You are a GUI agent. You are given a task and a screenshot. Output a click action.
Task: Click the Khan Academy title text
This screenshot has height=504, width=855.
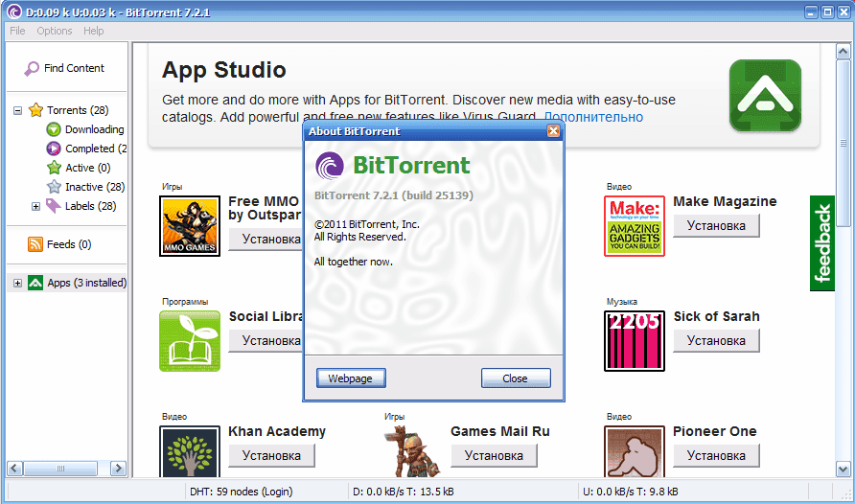point(277,431)
